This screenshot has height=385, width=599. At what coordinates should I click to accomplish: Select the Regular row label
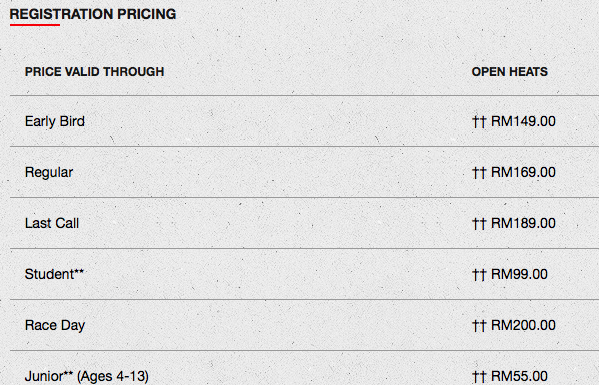pos(49,173)
